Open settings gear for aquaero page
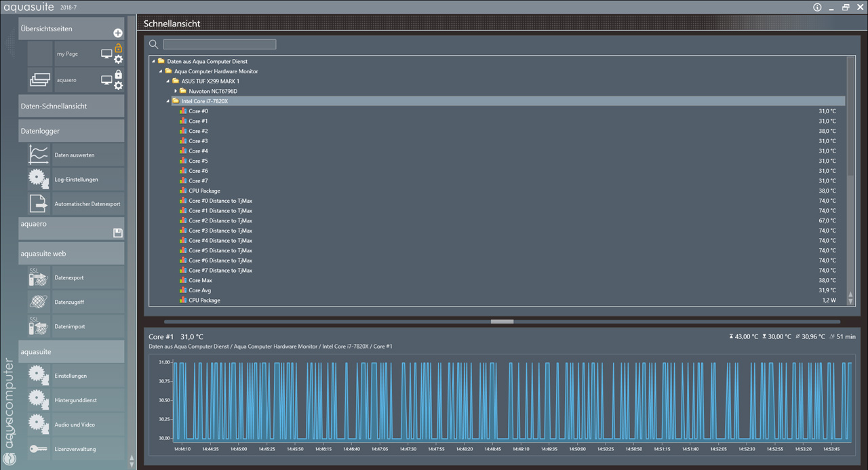This screenshot has height=470, width=868. point(118,85)
